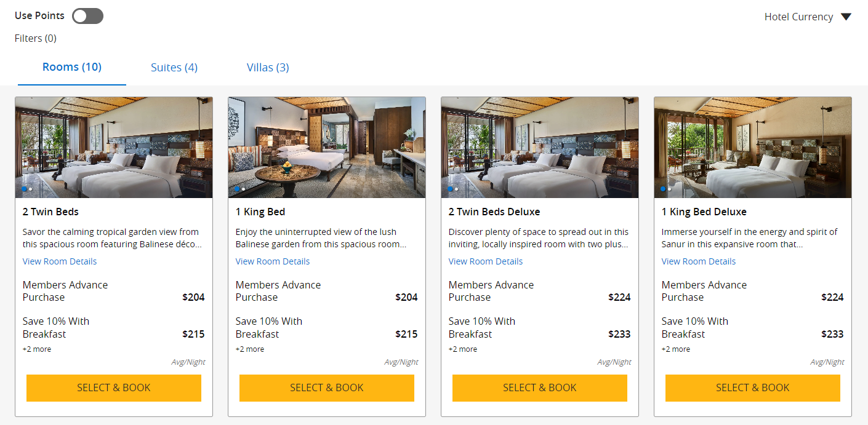Image resolution: width=868 pixels, height=425 pixels.
Task: View Room Details for 1 King Bed
Action: 272,261
